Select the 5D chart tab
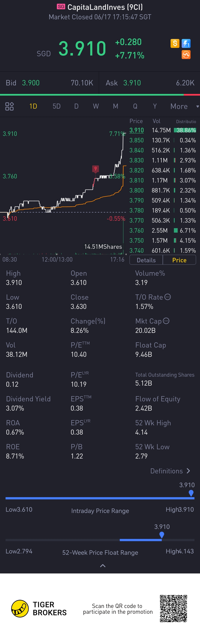Image resolution: width=200 pixels, height=644 pixels. pyautogui.click(x=57, y=106)
